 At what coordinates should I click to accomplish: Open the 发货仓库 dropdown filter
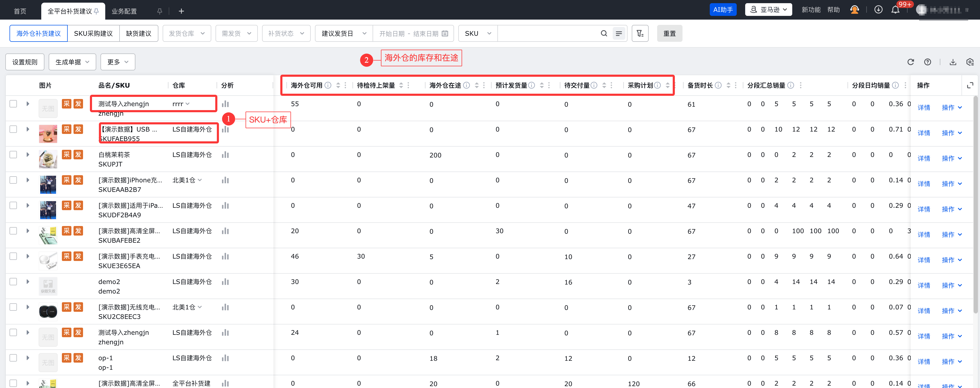point(186,34)
